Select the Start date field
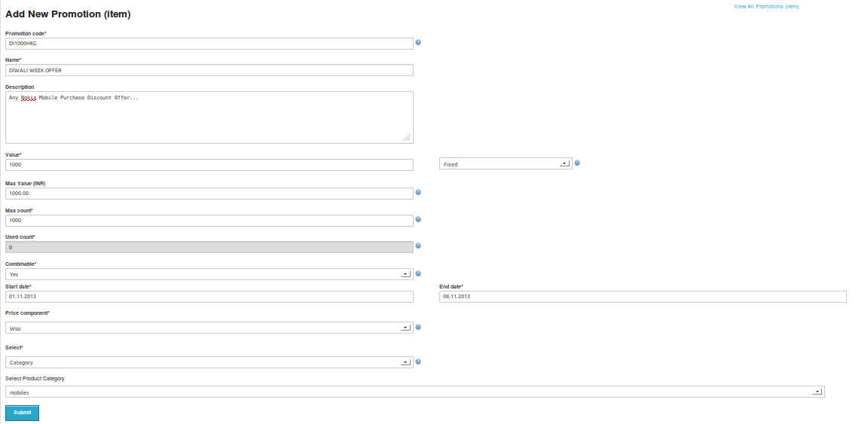Viewport: 868px width, 424px height. [209, 297]
